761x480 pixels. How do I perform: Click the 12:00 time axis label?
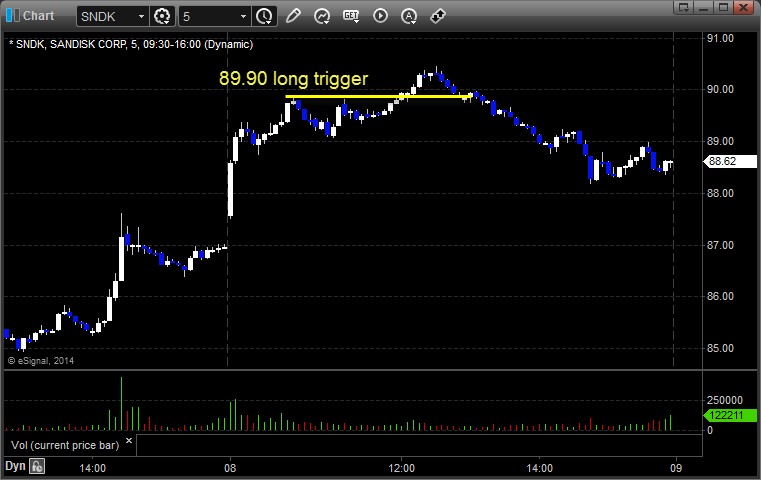click(401, 468)
